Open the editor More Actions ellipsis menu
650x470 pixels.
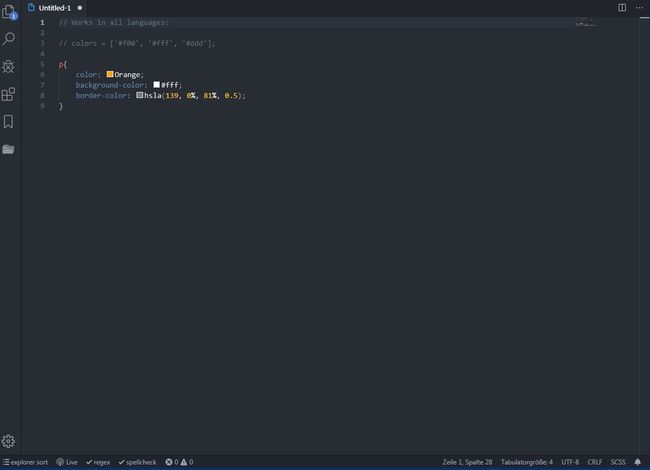click(639, 7)
